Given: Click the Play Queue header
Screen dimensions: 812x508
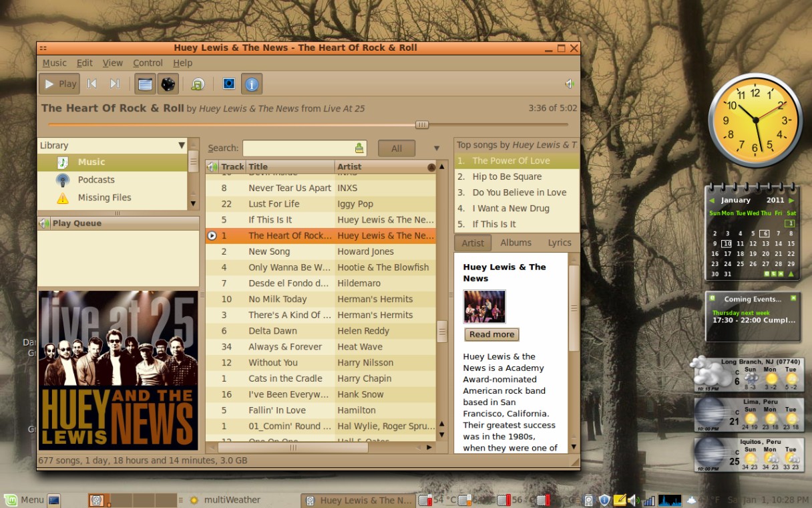Looking at the screenshot, I should pos(118,223).
